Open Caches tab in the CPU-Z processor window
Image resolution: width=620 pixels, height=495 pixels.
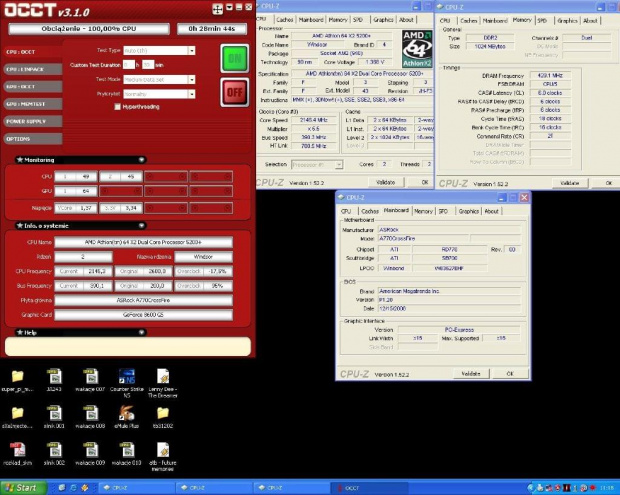(285, 20)
